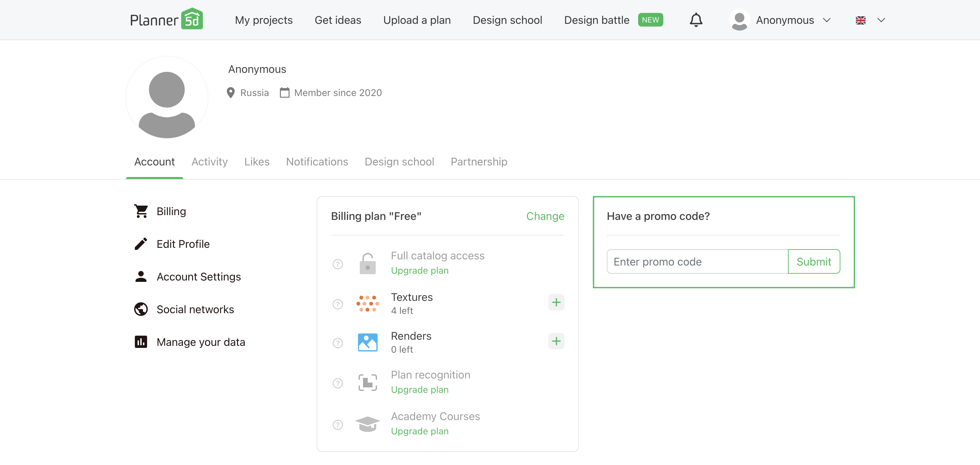This screenshot has height=465, width=980.
Task: Click the notification bell icon
Action: (696, 20)
